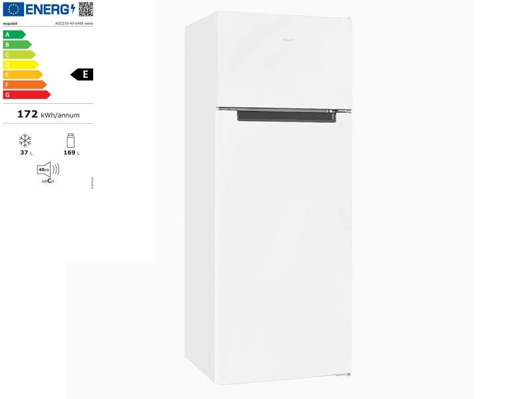Select the red G efficiency arrow
Viewport: 532px width, 399px height.
pos(27,94)
